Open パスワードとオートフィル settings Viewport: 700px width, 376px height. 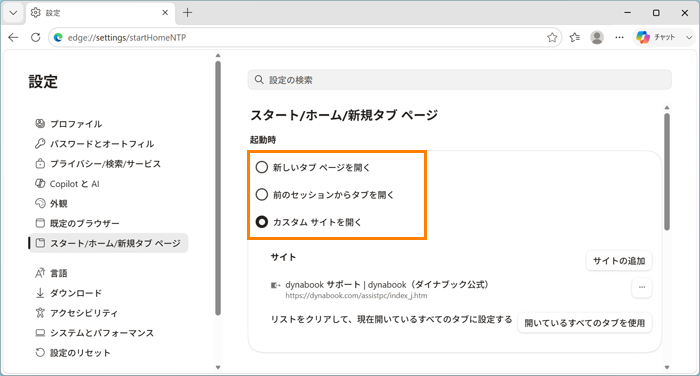click(94, 143)
